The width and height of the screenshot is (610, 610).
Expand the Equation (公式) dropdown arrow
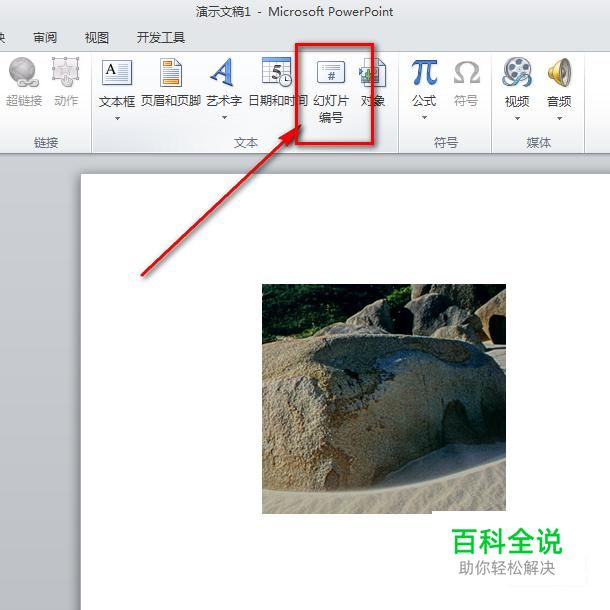coord(424,117)
